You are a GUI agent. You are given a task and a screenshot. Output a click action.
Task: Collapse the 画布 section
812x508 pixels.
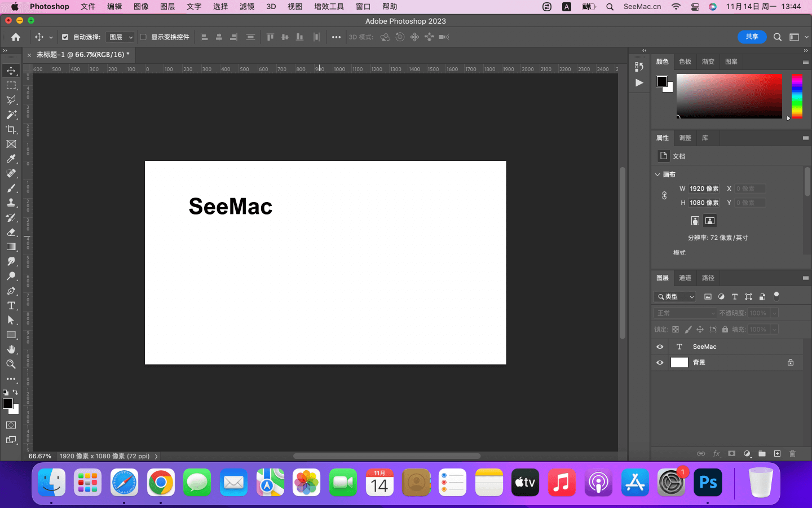click(x=657, y=174)
